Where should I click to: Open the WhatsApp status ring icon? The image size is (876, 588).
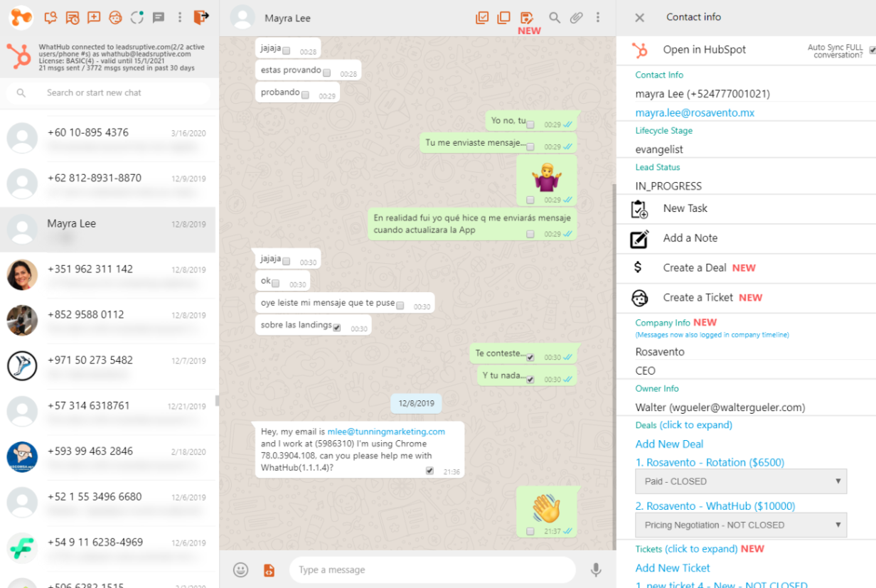pyautogui.click(x=138, y=17)
